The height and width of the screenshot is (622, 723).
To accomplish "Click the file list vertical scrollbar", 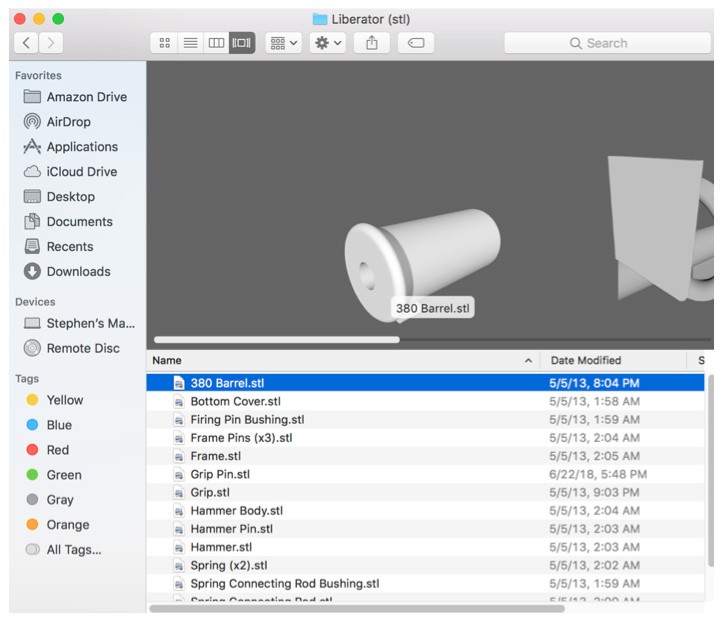I will pos(711,470).
